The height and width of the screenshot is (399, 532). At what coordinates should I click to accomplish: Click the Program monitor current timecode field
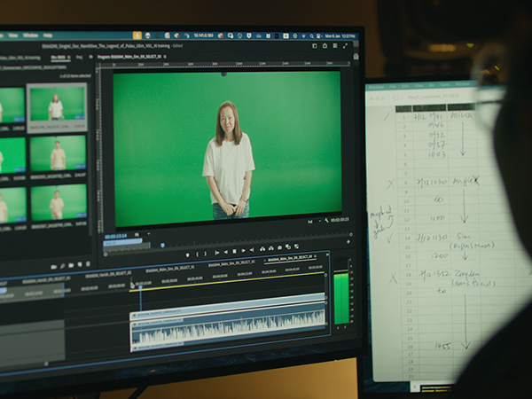(x=115, y=236)
